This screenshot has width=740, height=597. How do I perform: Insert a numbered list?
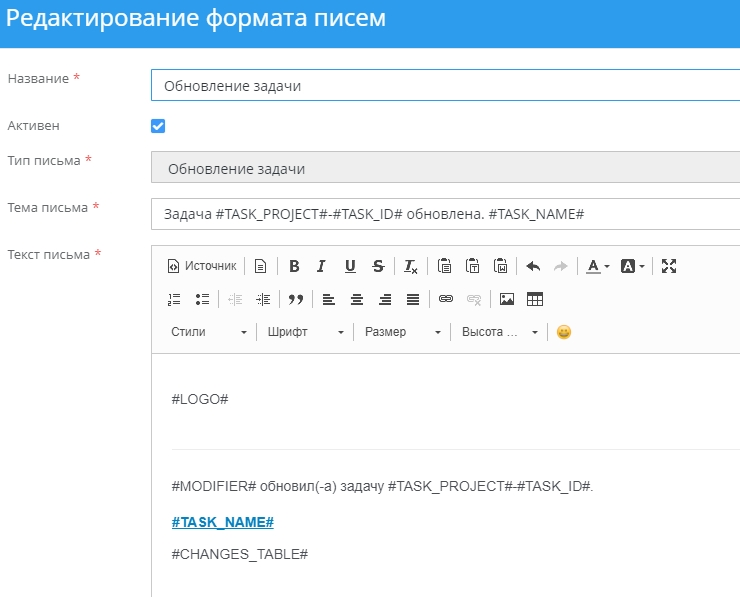[174, 299]
